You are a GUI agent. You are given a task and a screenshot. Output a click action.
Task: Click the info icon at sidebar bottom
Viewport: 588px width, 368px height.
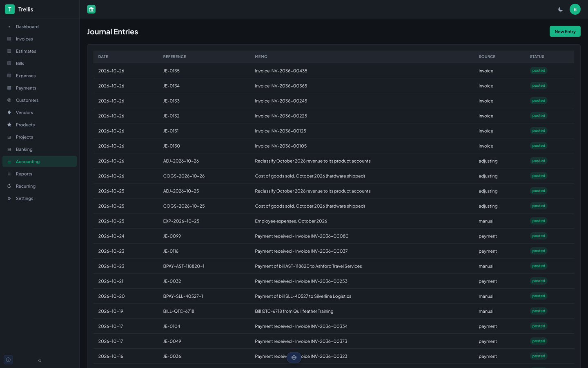[8, 360]
